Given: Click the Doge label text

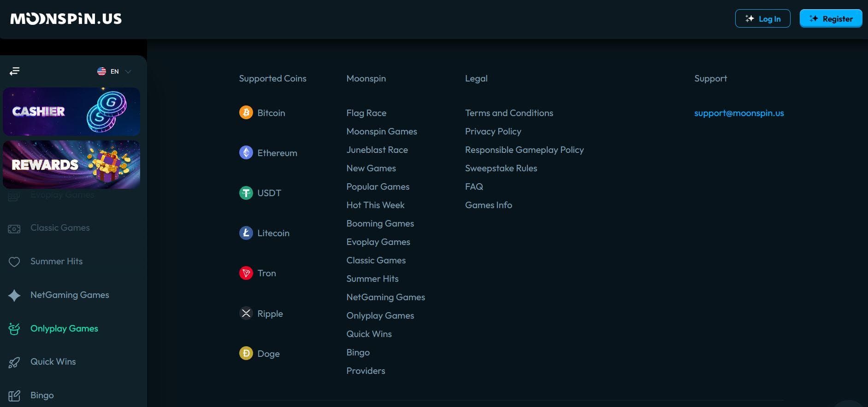Looking at the screenshot, I should tap(268, 354).
